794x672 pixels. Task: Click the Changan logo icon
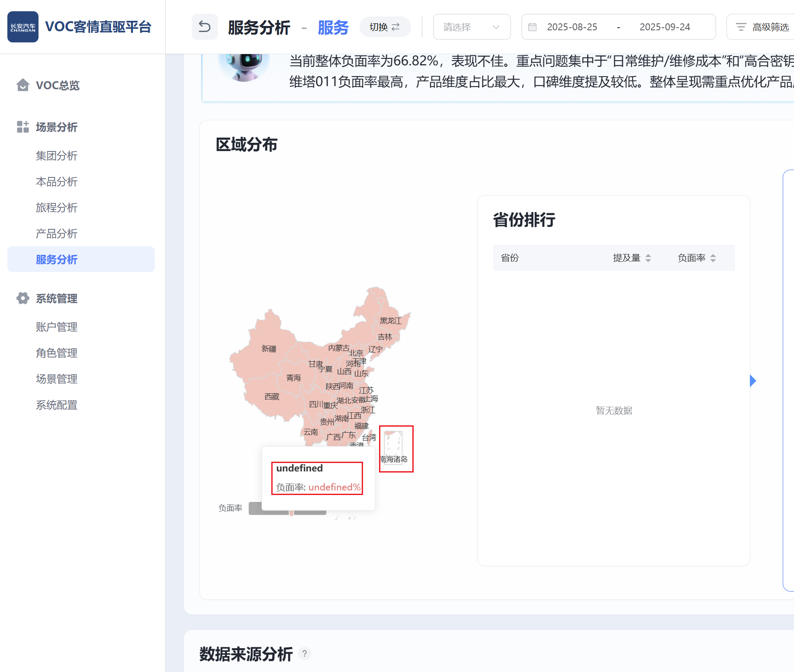coord(23,27)
